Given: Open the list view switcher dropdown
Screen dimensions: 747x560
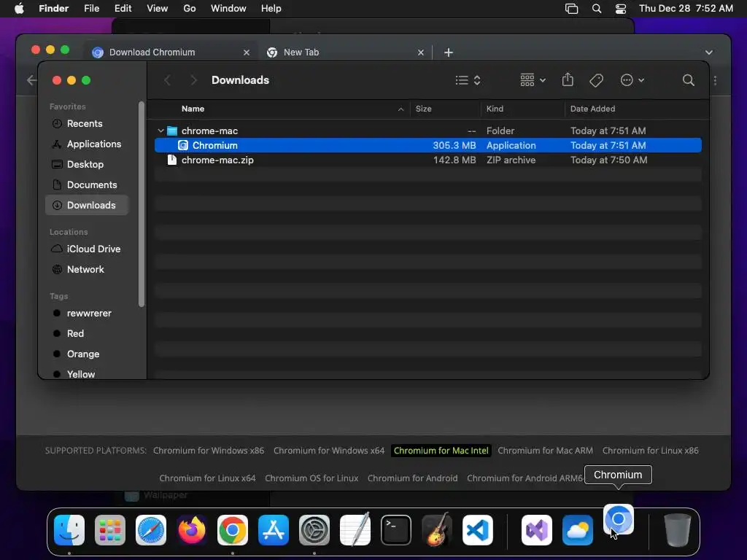Looking at the screenshot, I should point(468,80).
